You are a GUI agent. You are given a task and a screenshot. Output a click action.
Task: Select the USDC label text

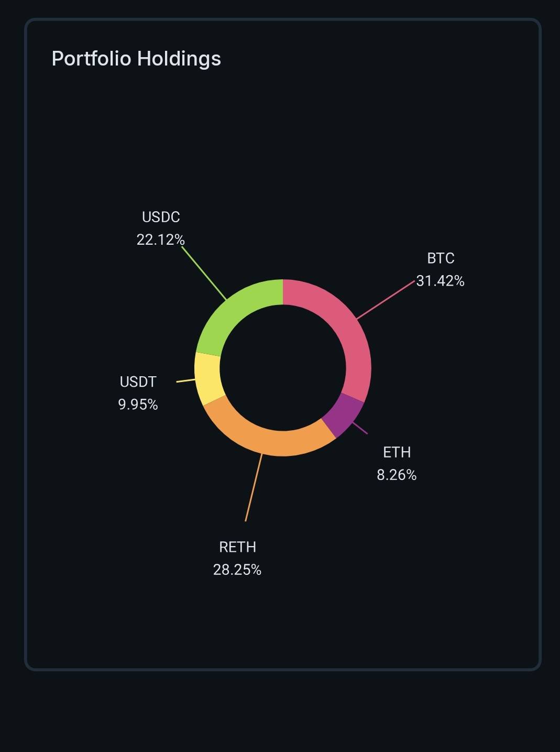(161, 217)
